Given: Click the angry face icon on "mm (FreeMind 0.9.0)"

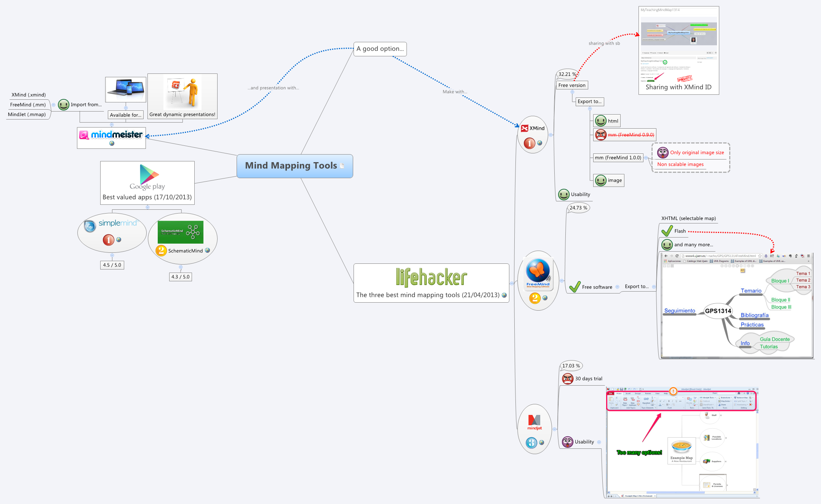Looking at the screenshot, I should (600, 135).
